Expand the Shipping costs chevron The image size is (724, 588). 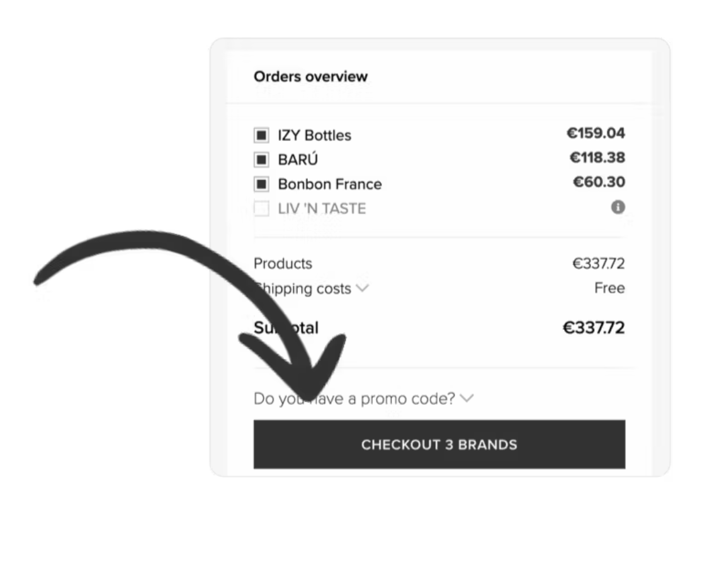pyautogui.click(x=362, y=288)
